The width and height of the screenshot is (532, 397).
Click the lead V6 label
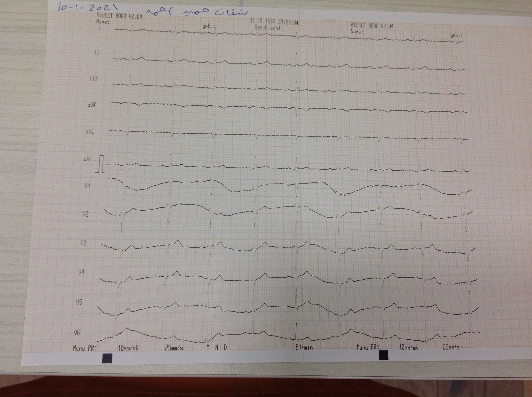pyautogui.click(x=77, y=333)
